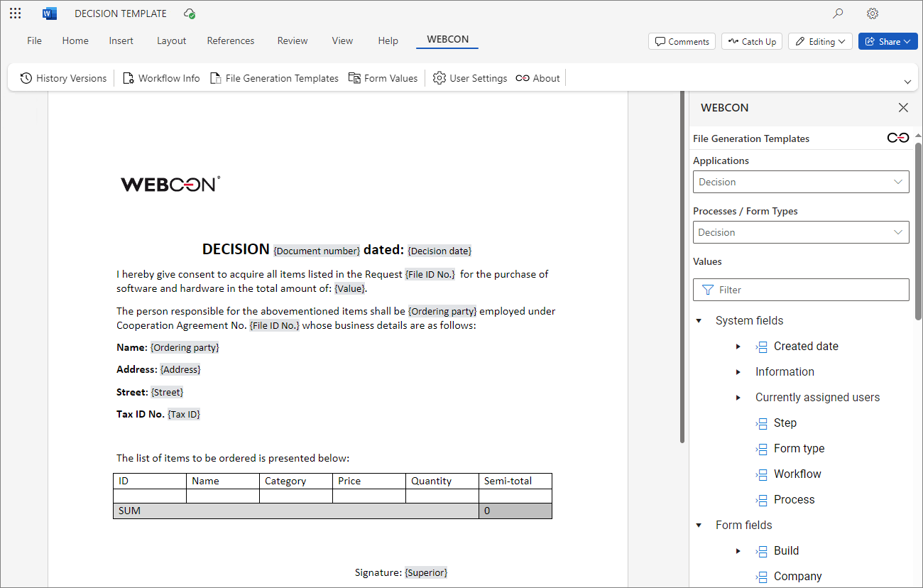Open History Versions from the WEBCON ribbon

(63, 78)
